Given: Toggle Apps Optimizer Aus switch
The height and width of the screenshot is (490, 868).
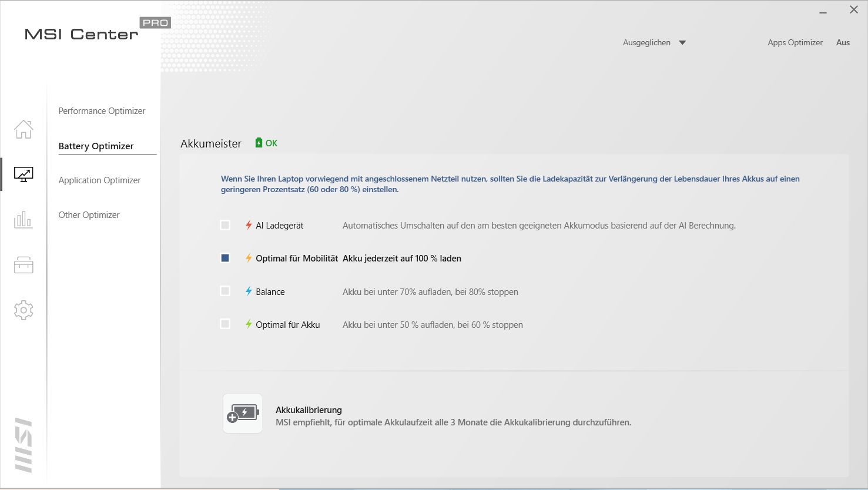Looking at the screenshot, I should pos(843,42).
